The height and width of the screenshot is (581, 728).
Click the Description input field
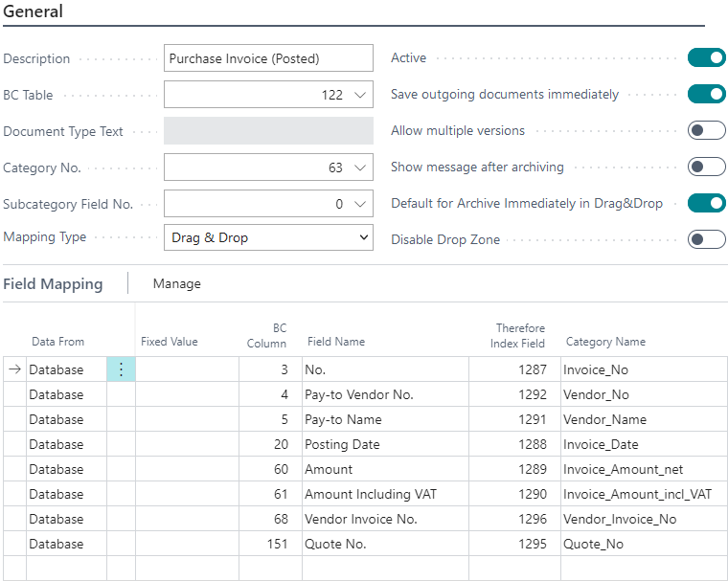point(268,58)
